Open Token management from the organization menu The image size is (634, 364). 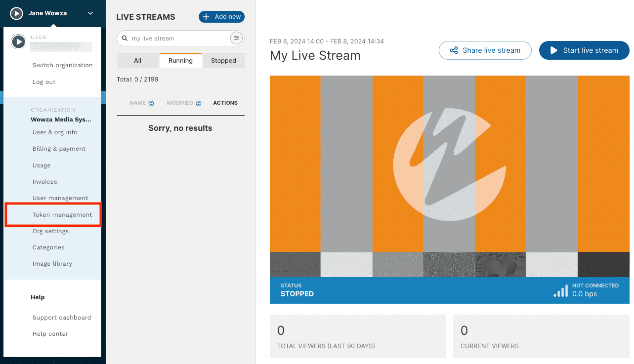(x=62, y=215)
